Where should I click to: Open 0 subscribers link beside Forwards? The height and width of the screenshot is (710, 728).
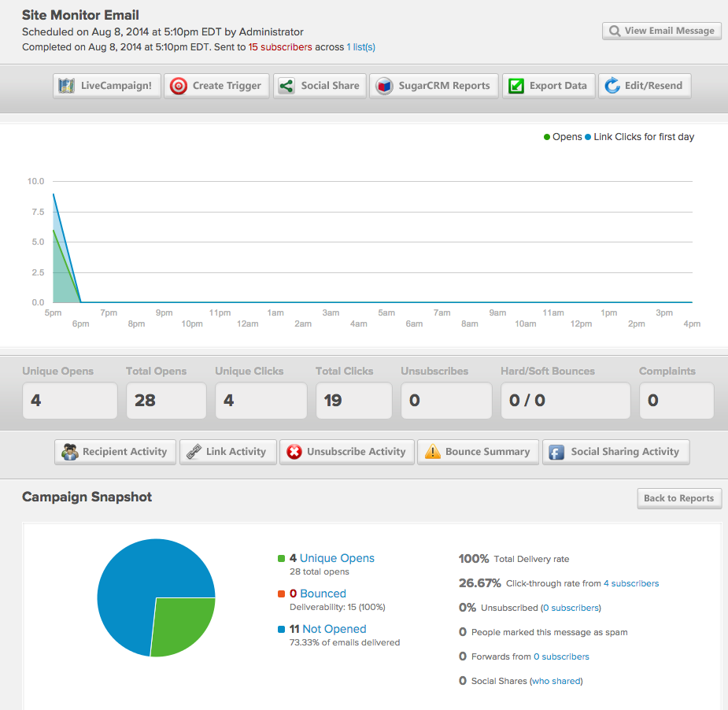coord(561,656)
